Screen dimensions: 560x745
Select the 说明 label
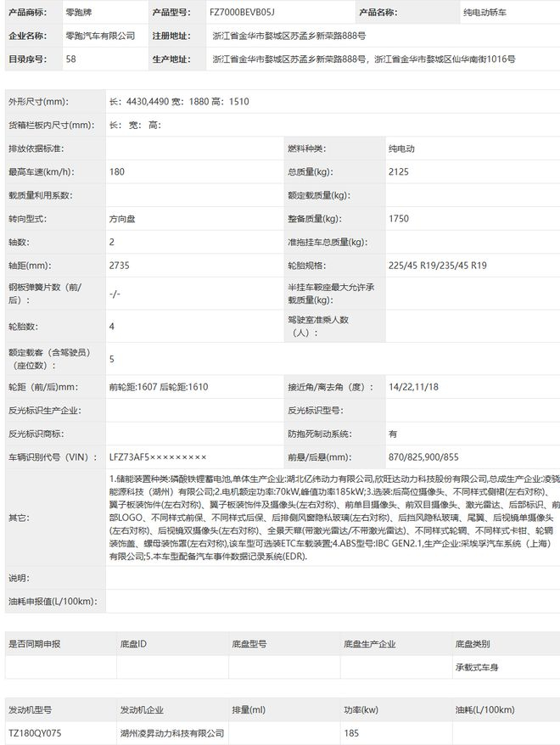pos(20,578)
